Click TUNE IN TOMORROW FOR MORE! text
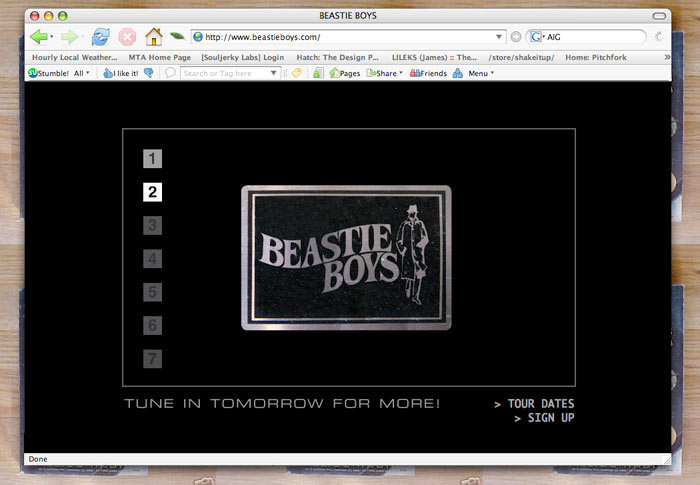The width and height of the screenshot is (700, 485). [x=282, y=404]
